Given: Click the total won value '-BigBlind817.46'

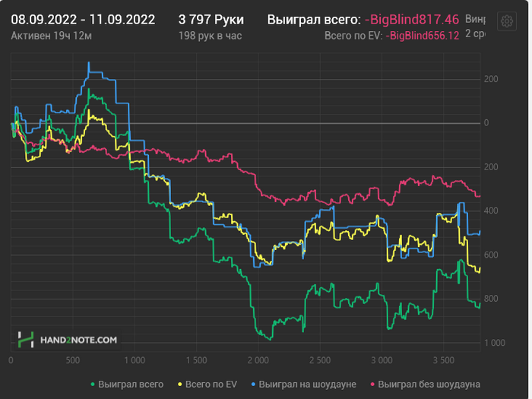Looking at the screenshot, I should pos(412,20).
